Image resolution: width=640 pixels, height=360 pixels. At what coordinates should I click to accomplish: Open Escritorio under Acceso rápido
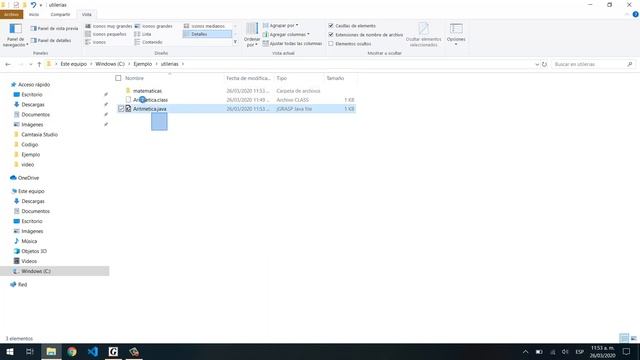pos(32,94)
